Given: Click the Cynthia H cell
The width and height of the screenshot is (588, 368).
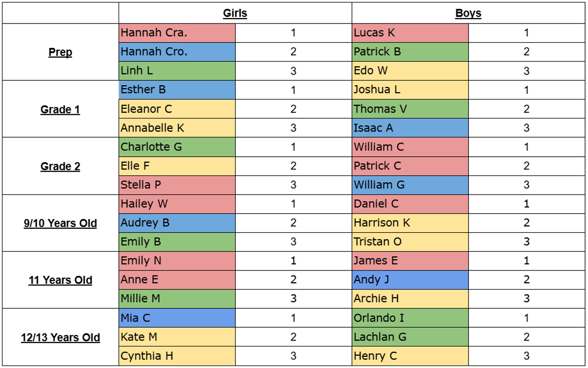Looking at the screenshot, I should 177,356.
